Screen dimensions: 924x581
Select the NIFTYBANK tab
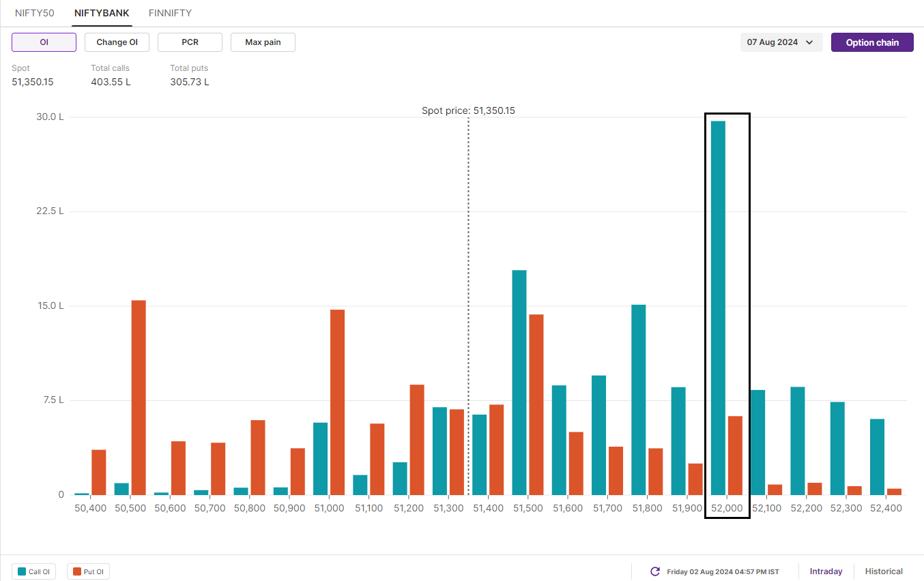point(102,13)
